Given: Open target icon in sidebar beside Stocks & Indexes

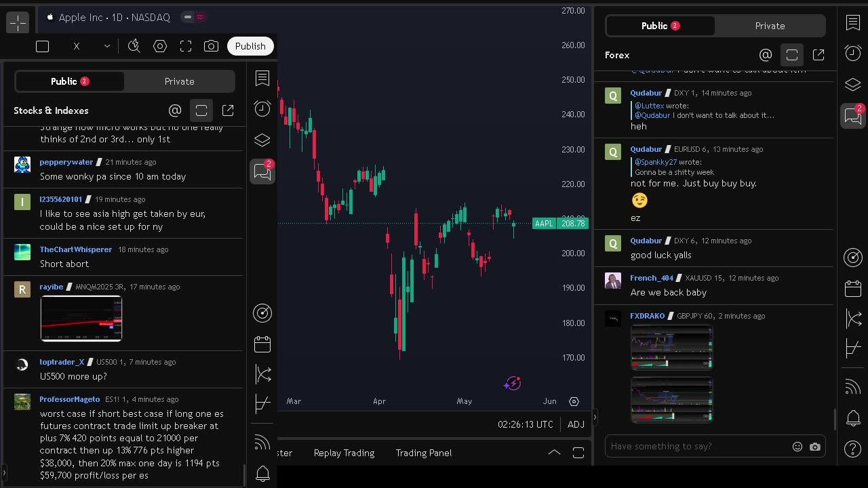Looking at the screenshot, I should coord(262,312).
